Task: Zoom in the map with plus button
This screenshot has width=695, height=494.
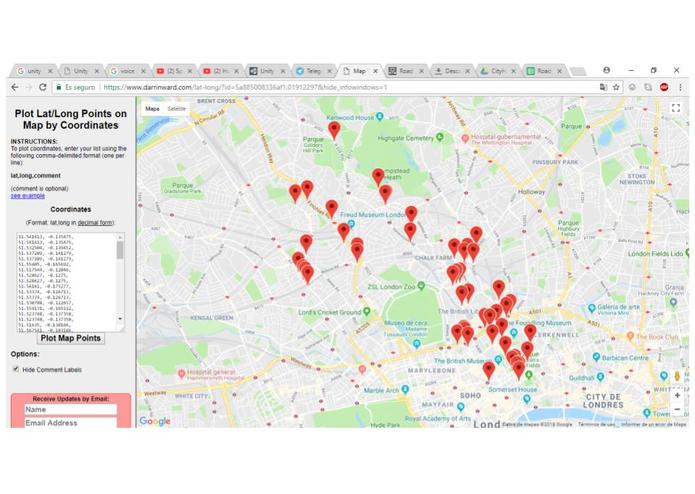Action: 677,395
